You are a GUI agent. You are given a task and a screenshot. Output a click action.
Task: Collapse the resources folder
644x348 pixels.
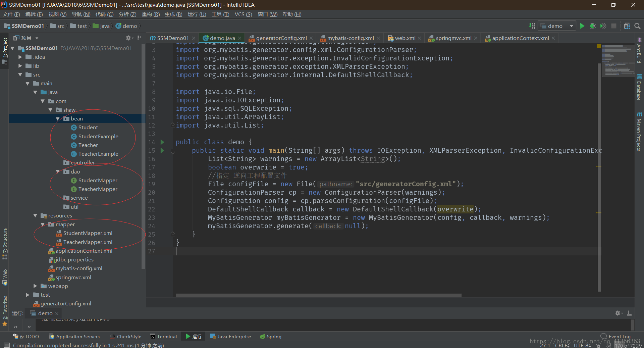tap(35, 216)
